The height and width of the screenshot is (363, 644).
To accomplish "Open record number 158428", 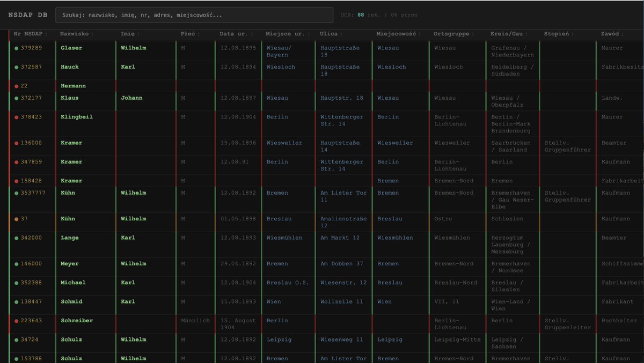I will [31, 181].
